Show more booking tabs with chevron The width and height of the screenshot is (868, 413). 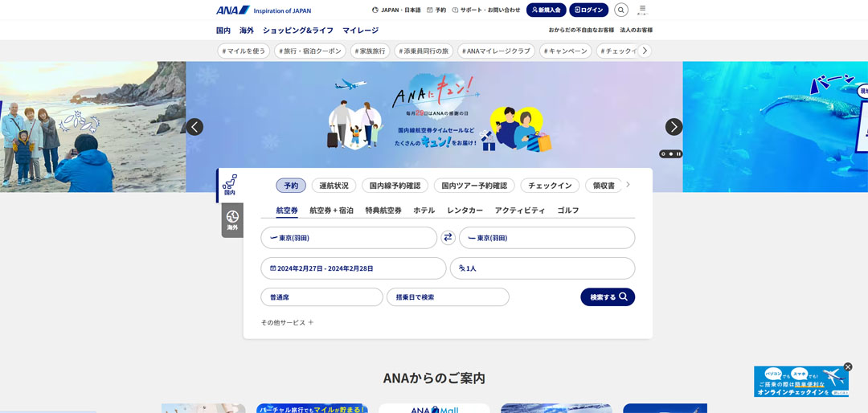pyautogui.click(x=628, y=185)
